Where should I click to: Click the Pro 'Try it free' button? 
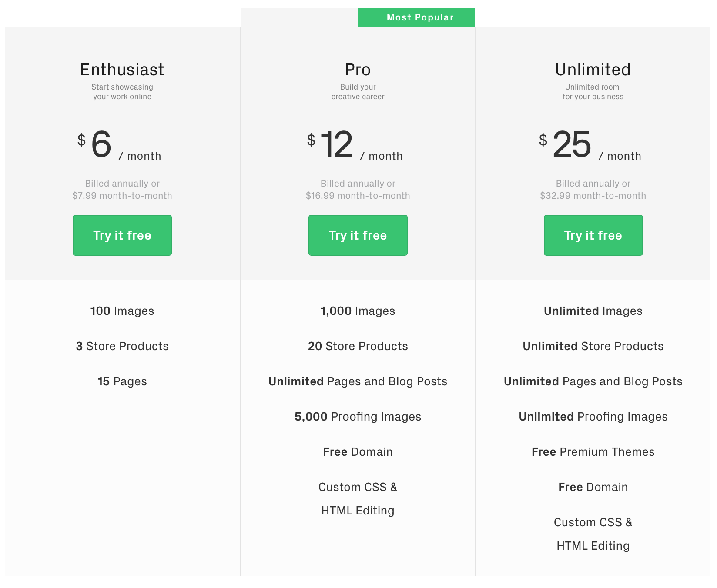(x=358, y=235)
